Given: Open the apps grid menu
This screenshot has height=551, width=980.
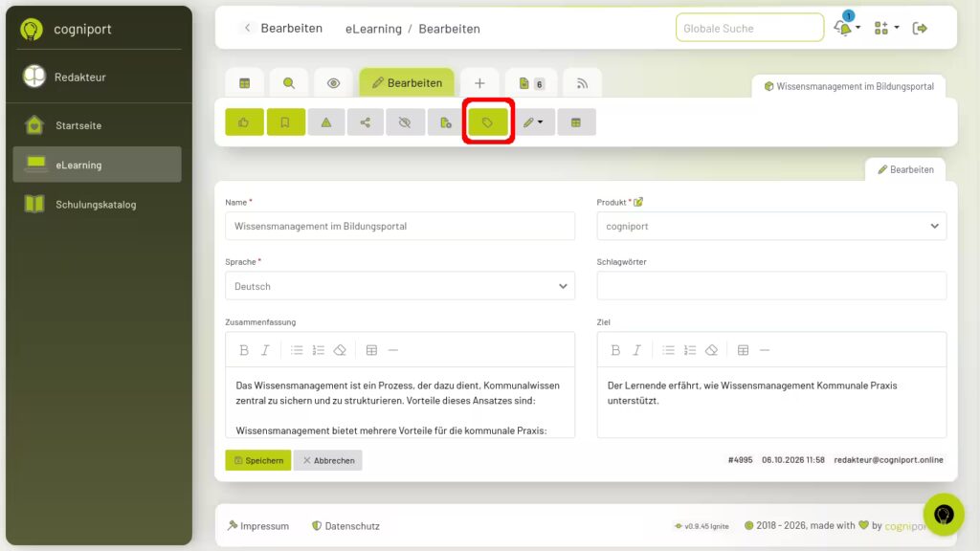Looking at the screenshot, I should point(886,28).
